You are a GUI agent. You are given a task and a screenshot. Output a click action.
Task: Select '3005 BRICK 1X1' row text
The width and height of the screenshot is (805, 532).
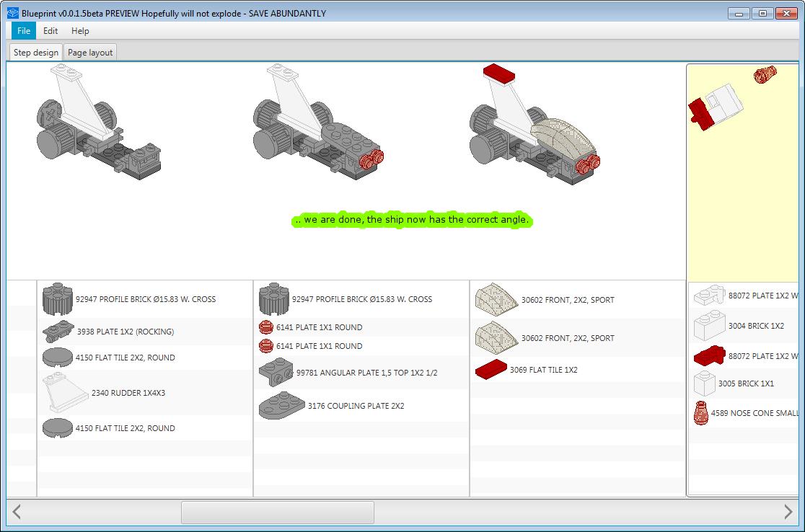pos(746,384)
